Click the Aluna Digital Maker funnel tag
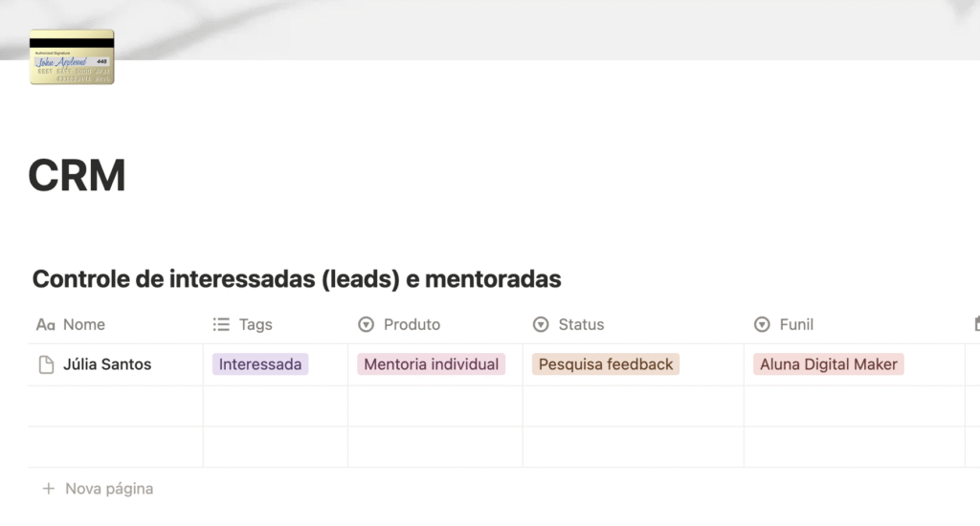Viewport: 980px width, 526px height. 829,364
